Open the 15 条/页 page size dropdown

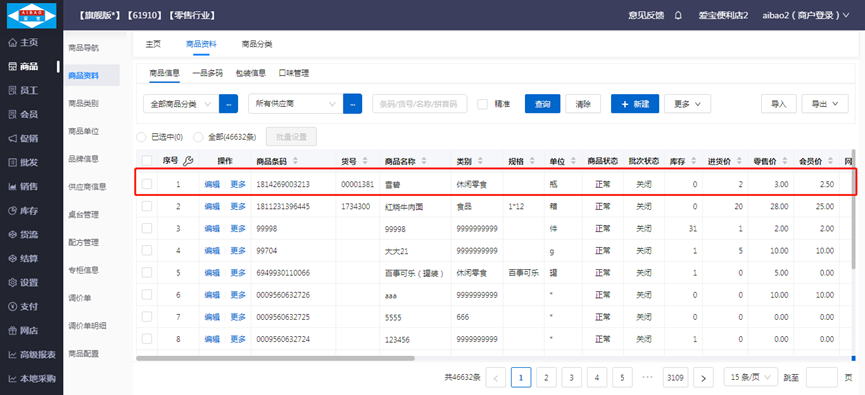click(x=750, y=378)
